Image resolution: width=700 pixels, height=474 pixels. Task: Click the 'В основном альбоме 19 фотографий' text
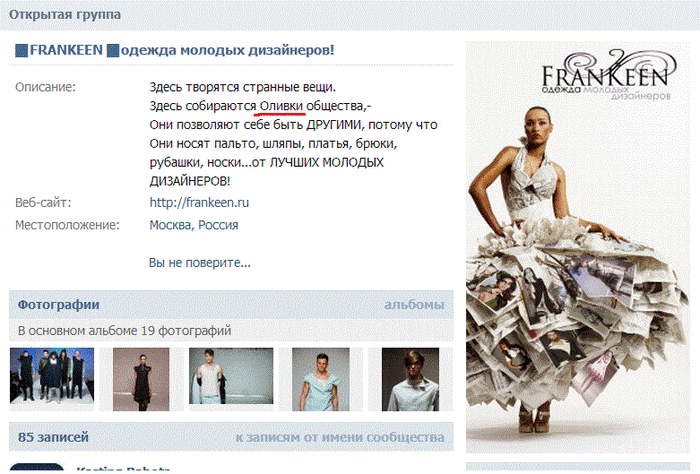tap(125, 331)
